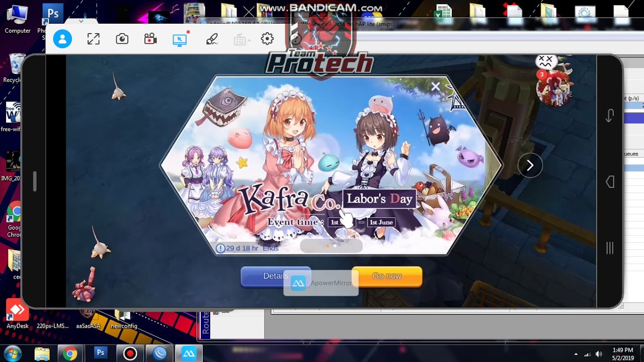644x362 pixels.
Task: Open the help question mark icon
Action: click(296, 39)
